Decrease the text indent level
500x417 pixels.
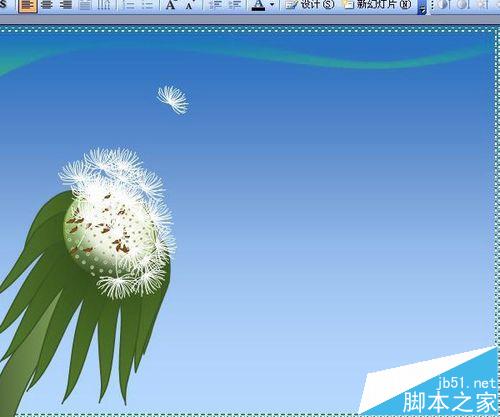click(x=216, y=5)
